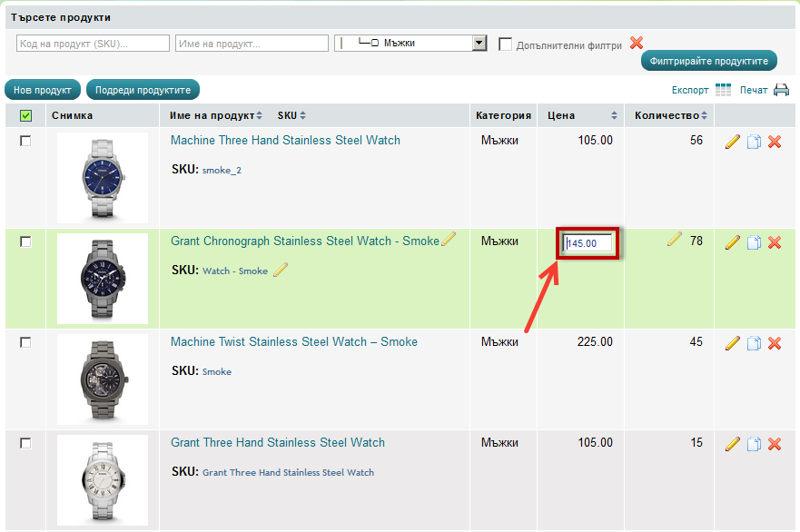Click the printer icon next to Печат
Screen dimensions: 800x532
(781, 90)
